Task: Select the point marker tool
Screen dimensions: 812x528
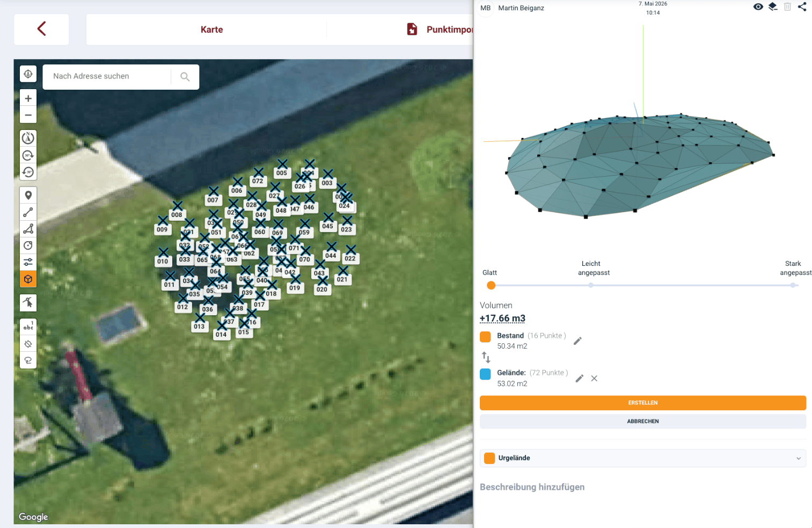Action: tap(28, 196)
